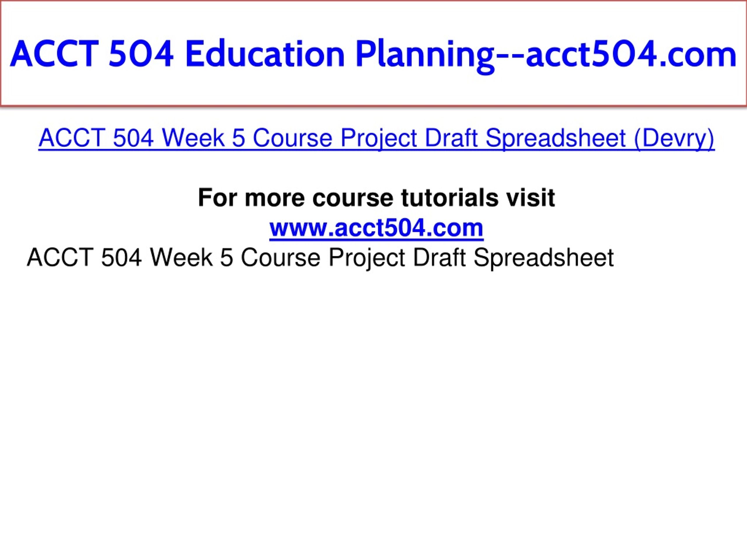Click the black 'ACCT 504 Week 5 Course Project Draft Spreadsheet' line
The width and height of the screenshot is (747, 560).
click(320, 258)
